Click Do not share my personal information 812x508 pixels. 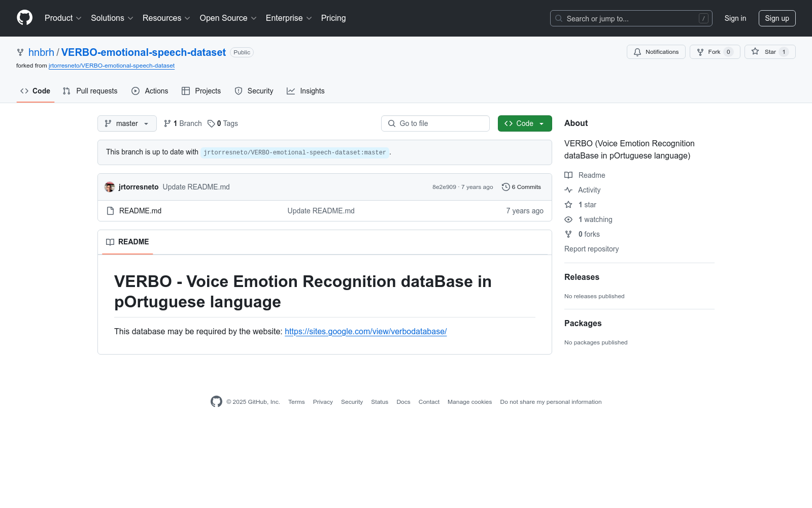551,402
